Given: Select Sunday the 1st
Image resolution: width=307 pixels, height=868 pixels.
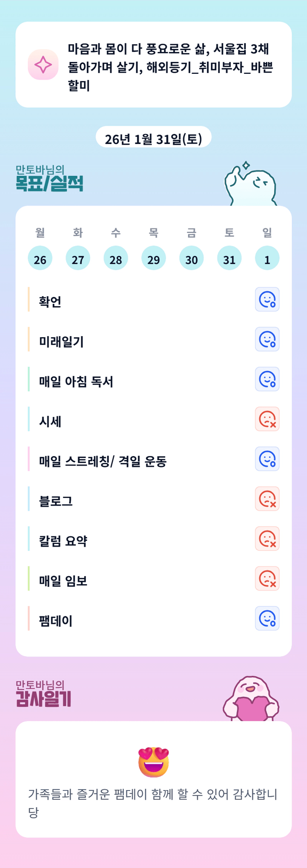Looking at the screenshot, I should [267, 258].
